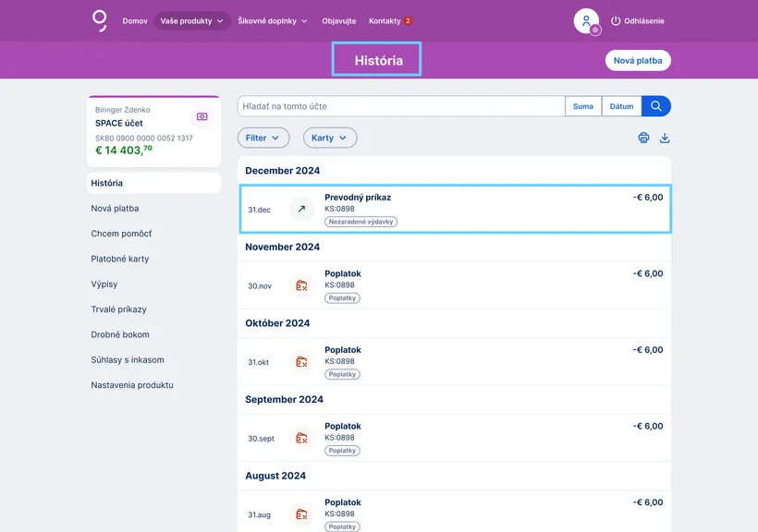Viewport: 758px width, 532px height.
Task: Expand the Vaše produkty menu
Action: click(192, 21)
